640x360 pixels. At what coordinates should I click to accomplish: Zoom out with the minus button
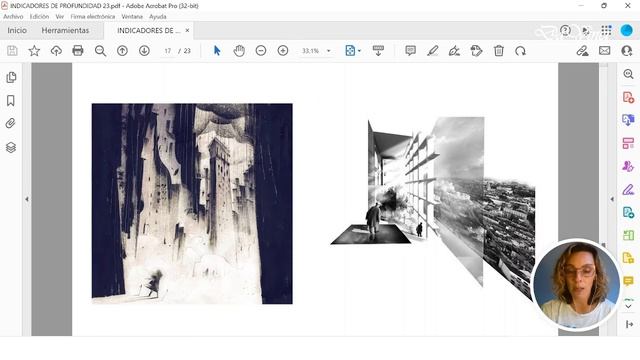[261, 51]
